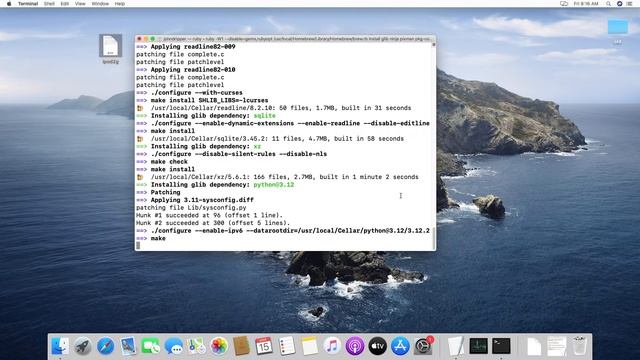
Task: Click "./configure --with-curses" line
Action: (189, 93)
